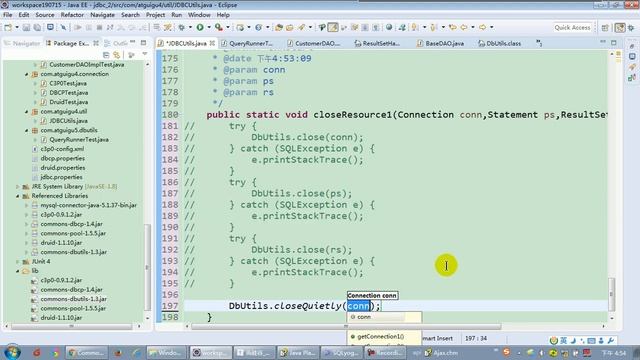The image size is (640, 360).
Task: Click the Save toolbar icon
Action: point(27,27)
